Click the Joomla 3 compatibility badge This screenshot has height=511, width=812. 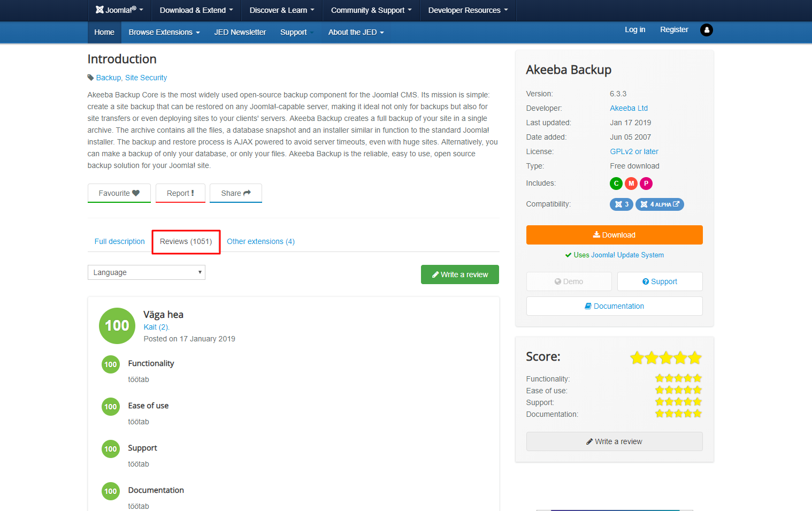(x=621, y=204)
